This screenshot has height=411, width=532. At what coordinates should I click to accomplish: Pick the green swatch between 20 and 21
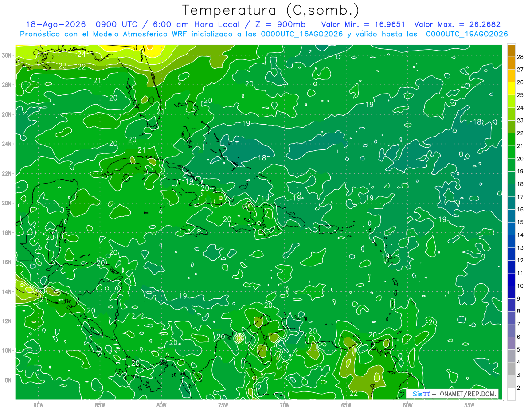pyautogui.click(x=511, y=153)
